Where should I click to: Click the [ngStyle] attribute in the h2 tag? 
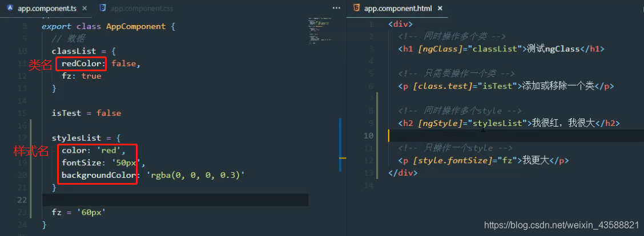[x=440, y=123]
